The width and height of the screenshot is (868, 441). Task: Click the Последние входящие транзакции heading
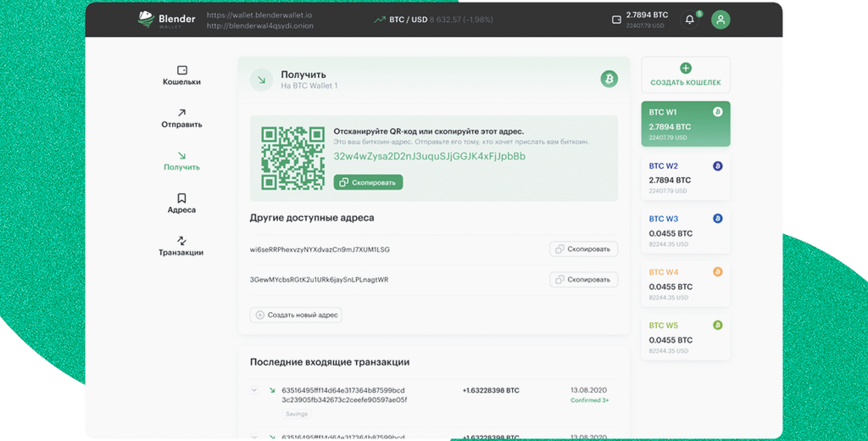(330, 362)
